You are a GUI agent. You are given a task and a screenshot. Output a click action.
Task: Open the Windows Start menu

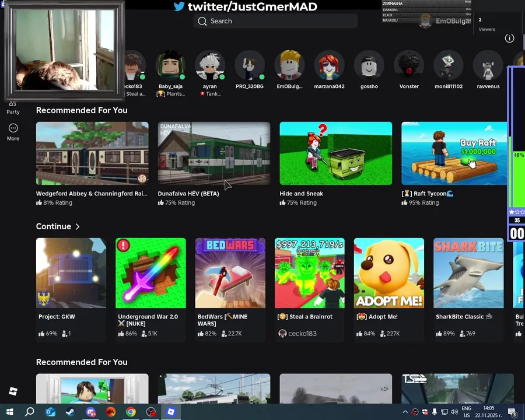(9, 412)
